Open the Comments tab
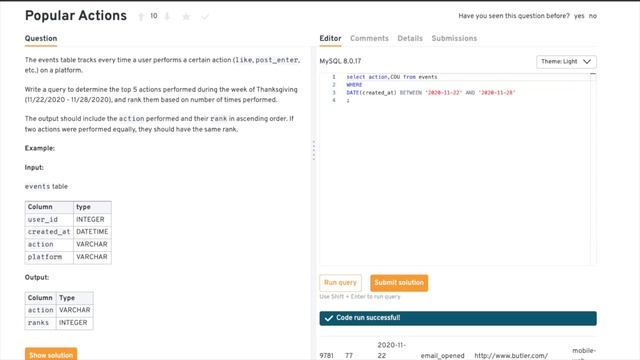The image size is (640, 360). point(369,38)
